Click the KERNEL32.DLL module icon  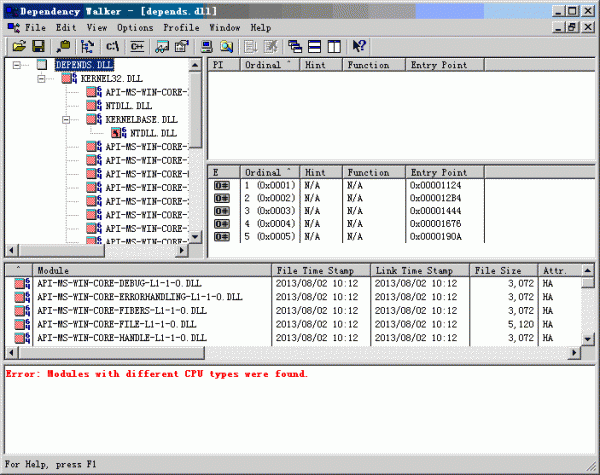click(69, 78)
